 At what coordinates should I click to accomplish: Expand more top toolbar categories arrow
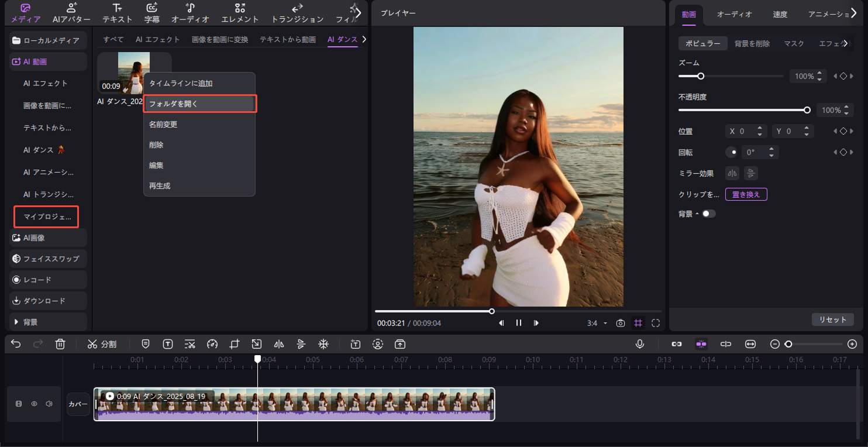[359, 13]
